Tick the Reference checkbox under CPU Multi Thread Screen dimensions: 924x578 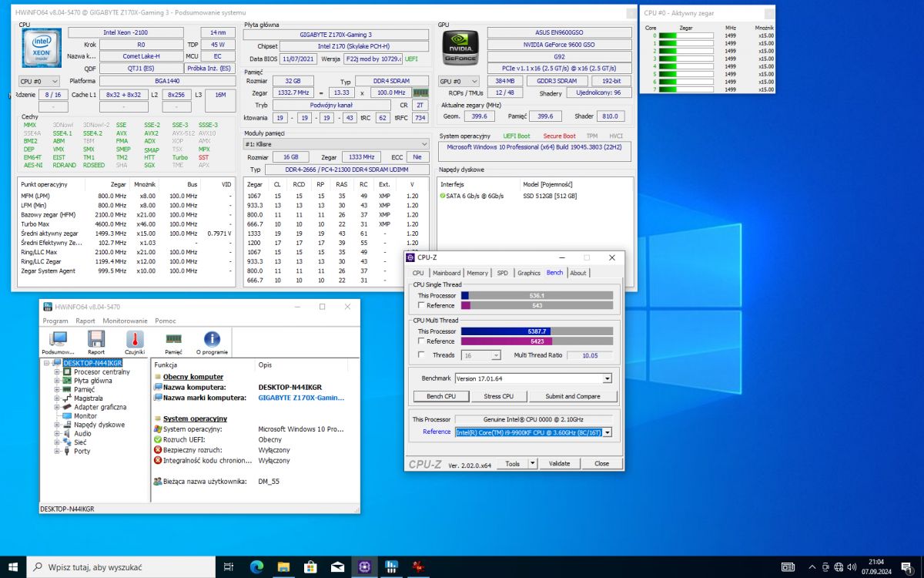pos(421,341)
